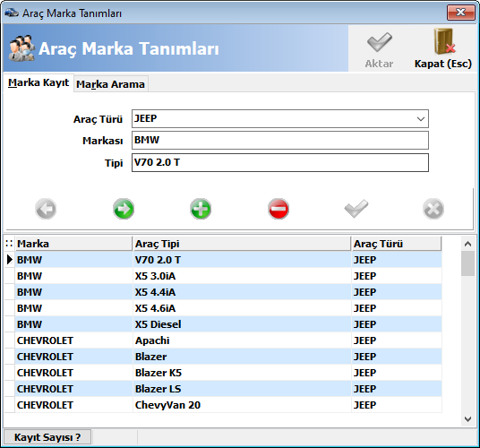Screen dimensions: 480x448
Task: Select the Marka Kayıt tab
Action: point(39,82)
